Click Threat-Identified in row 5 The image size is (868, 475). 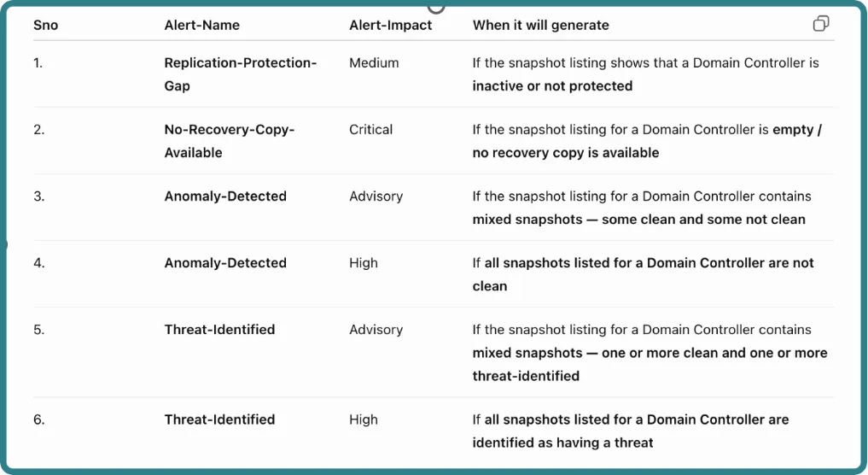(219, 329)
